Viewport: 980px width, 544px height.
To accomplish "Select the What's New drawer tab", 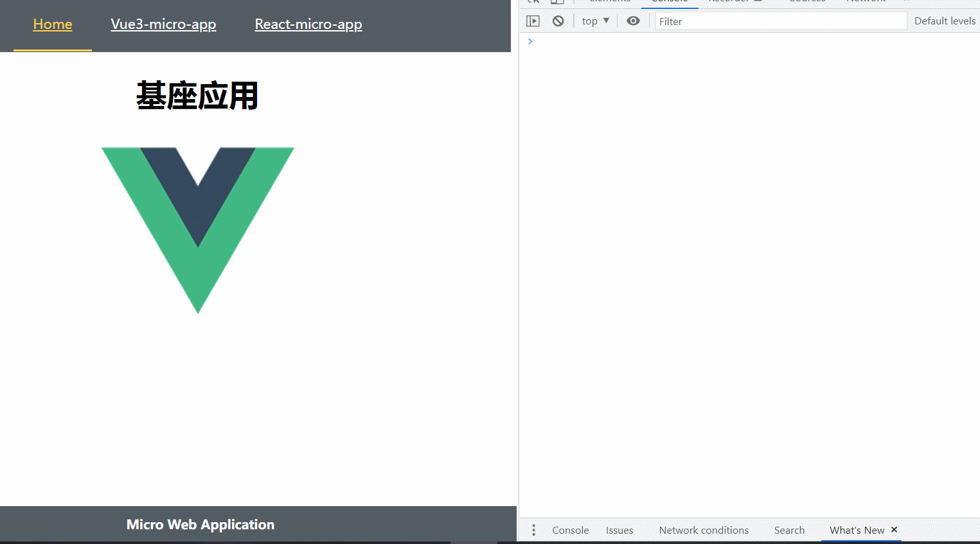I will (x=857, y=530).
